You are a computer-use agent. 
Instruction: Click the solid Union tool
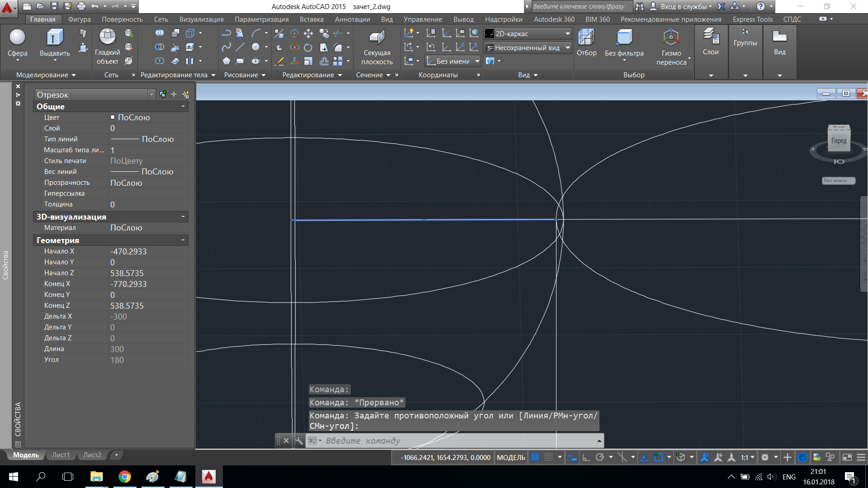[x=160, y=33]
